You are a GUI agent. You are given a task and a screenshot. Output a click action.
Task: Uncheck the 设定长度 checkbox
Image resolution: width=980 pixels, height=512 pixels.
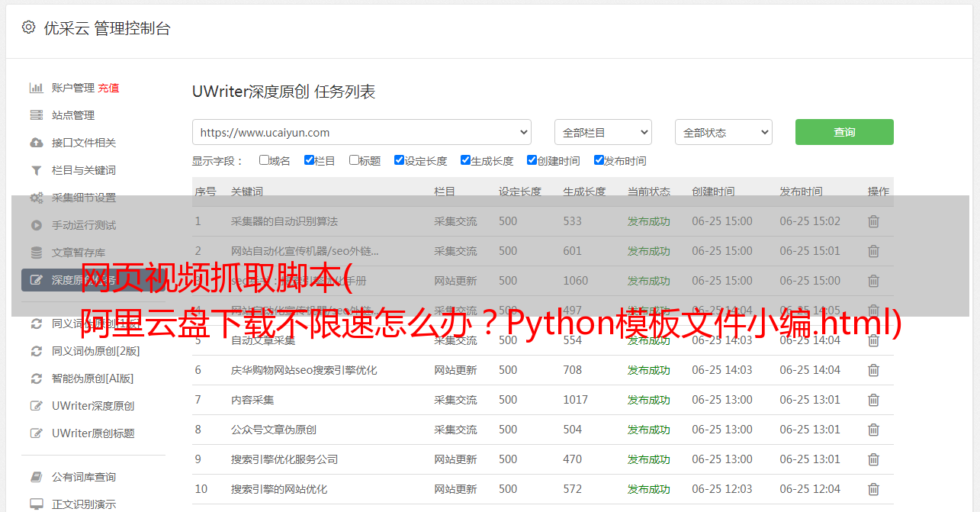[399, 160]
